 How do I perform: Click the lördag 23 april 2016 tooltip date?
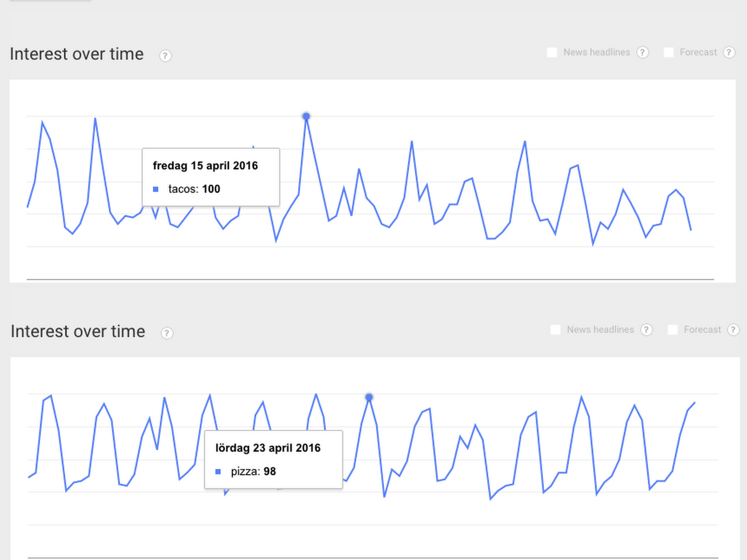coord(268,448)
